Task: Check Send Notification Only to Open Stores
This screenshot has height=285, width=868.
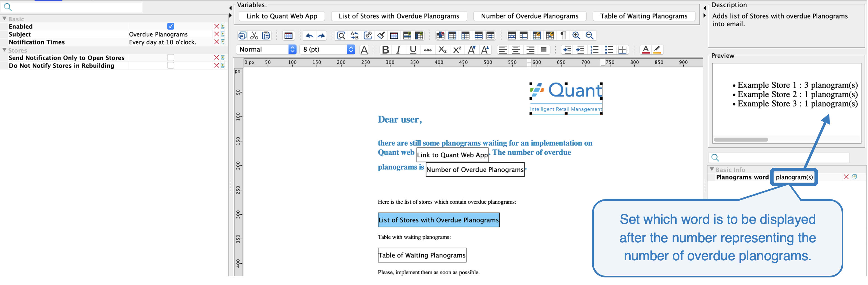Action: click(x=171, y=58)
